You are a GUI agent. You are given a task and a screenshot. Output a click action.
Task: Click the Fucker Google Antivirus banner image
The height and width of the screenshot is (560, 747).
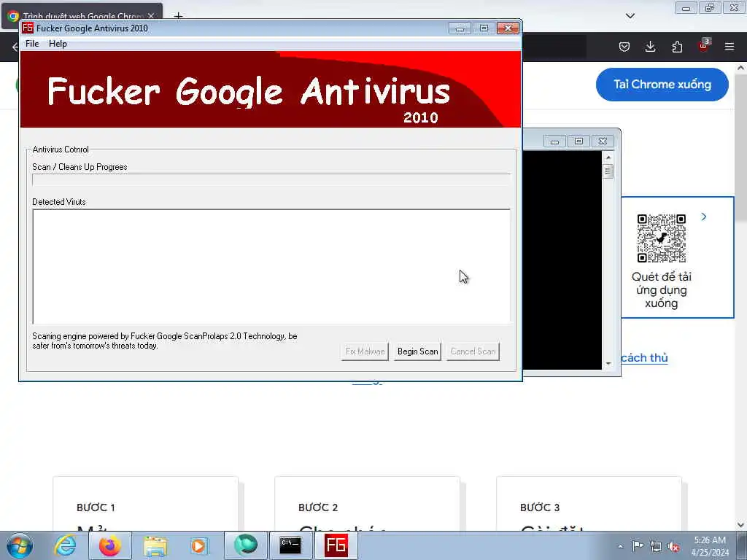[x=271, y=90]
